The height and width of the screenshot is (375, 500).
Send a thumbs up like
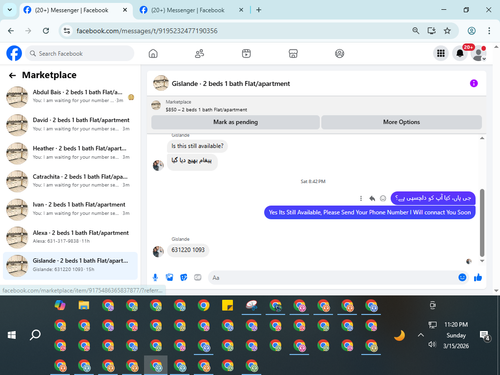(x=478, y=277)
